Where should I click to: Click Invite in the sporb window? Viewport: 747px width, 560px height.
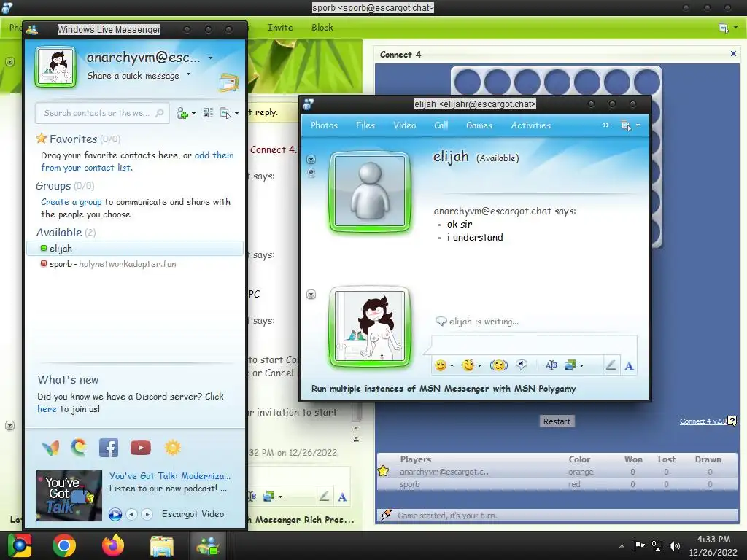coord(280,28)
